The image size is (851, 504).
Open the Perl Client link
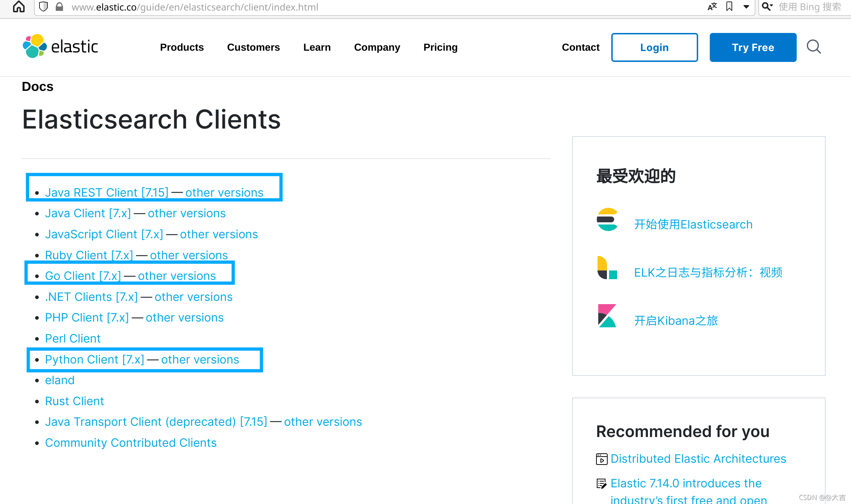(73, 339)
